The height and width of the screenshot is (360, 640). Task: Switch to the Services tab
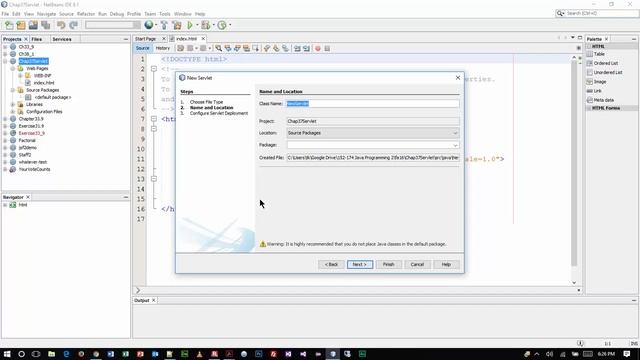[62, 39]
